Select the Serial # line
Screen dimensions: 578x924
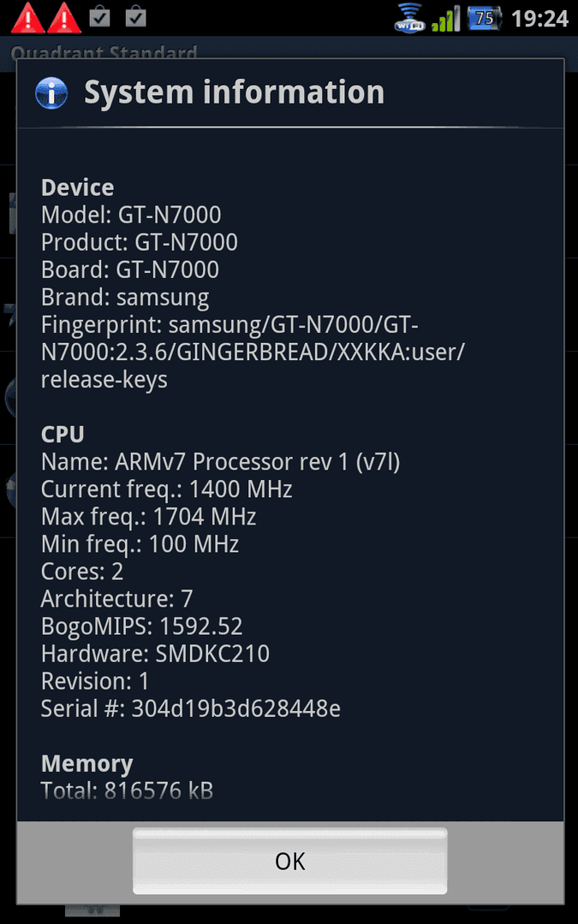190,708
